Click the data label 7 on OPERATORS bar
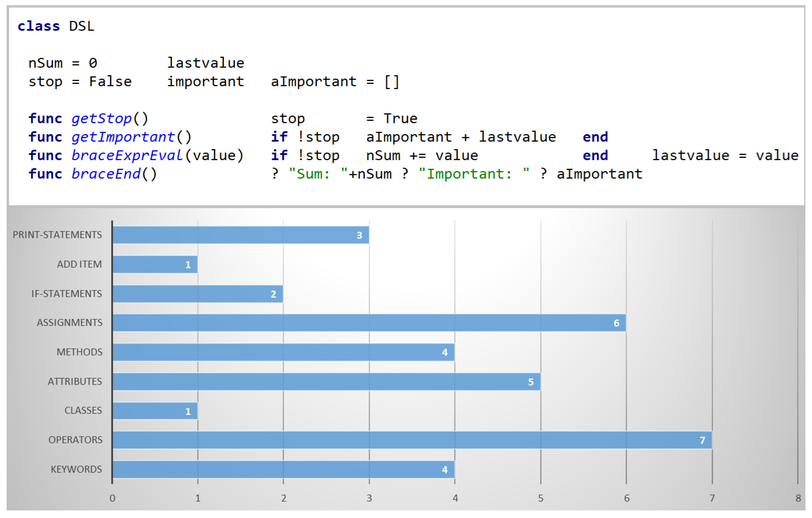The image size is (812, 518). (703, 440)
